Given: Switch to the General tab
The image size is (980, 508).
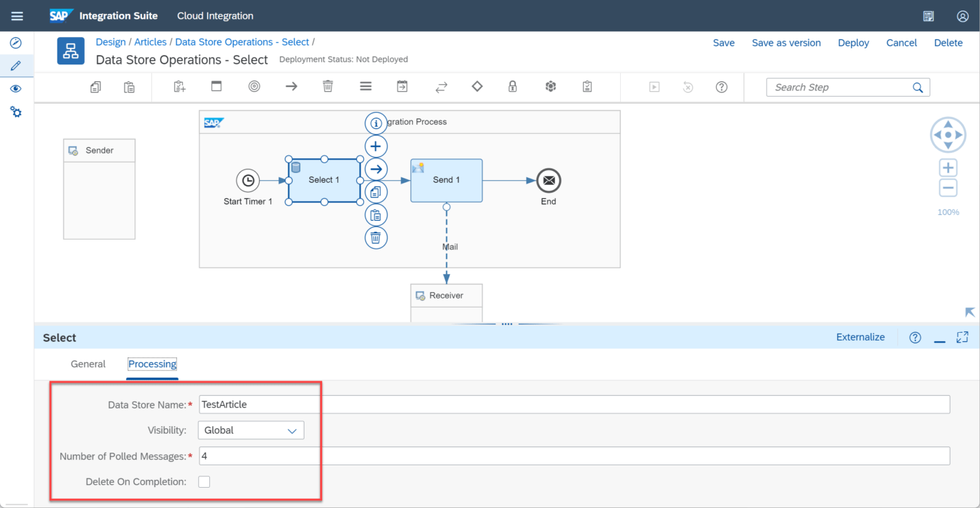Looking at the screenshot, I should tap(88, 364).
